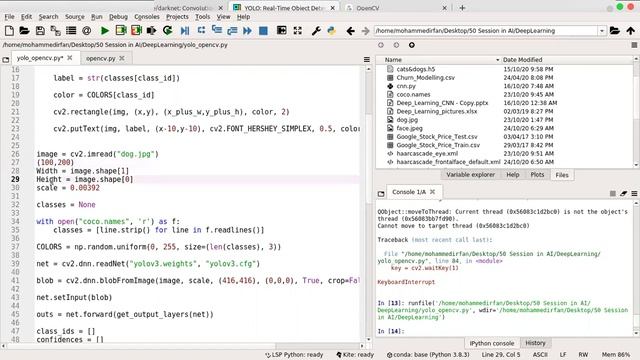Image resolution: width=640 pixels, height=360 pixels.
Task: Switch to the History tab
Action: click(x=535, y=343)
